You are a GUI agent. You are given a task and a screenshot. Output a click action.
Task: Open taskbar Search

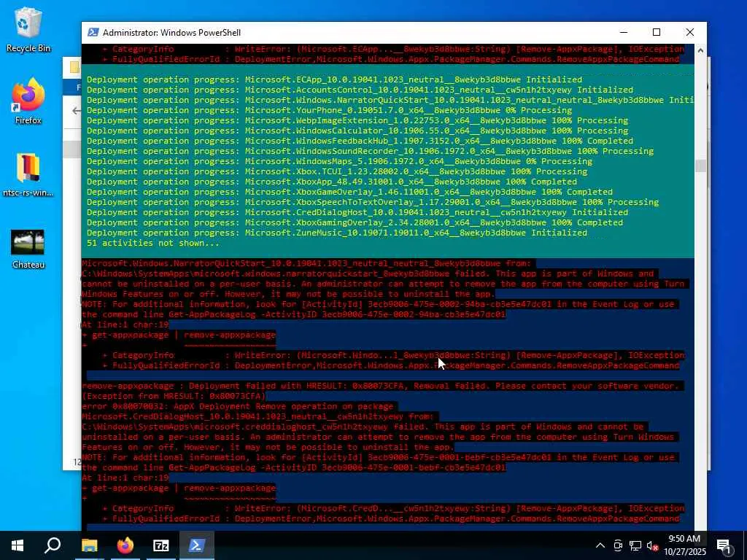click(x=53, y=545)
